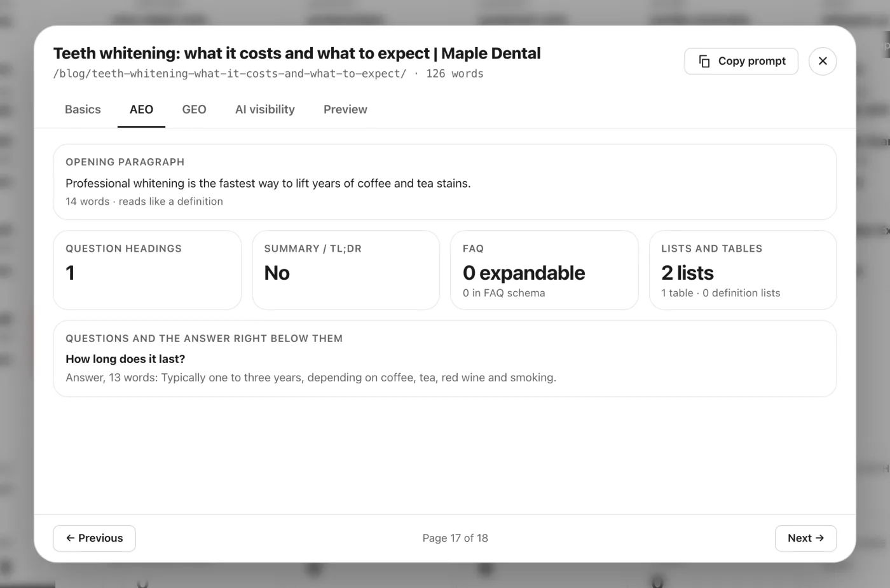The width and height of the screenshot is (890, 588).
Task: Click the "Page 17 of 18" indicator
Action: click(455, 538)
